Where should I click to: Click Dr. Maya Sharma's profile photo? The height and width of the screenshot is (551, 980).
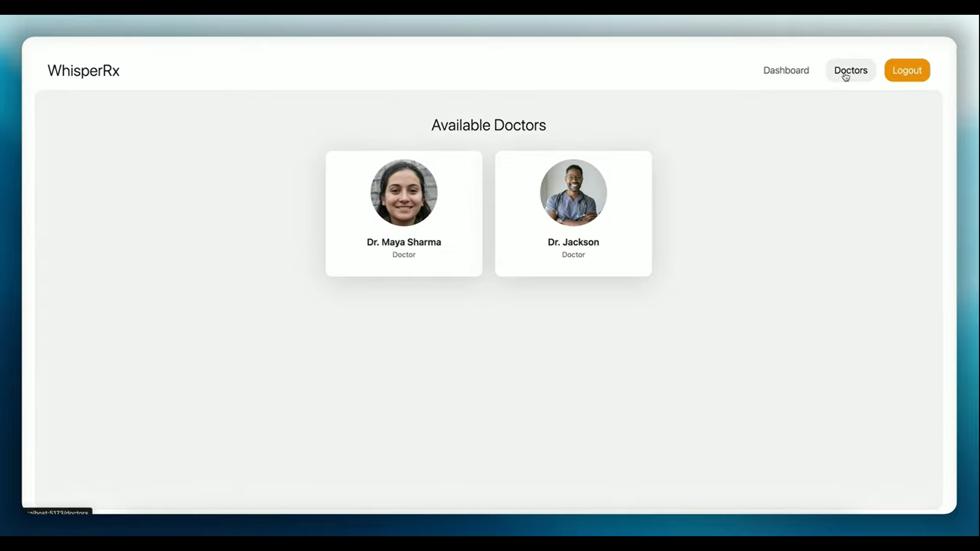[x=404, y=193]
